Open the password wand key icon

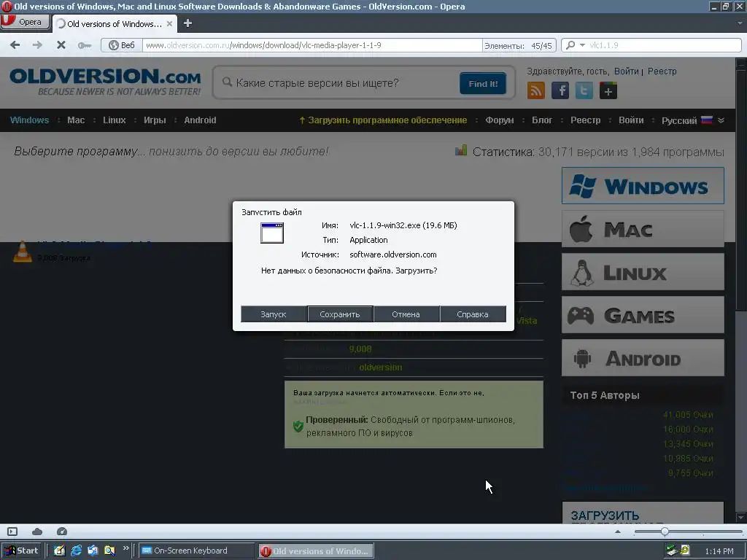85,45
